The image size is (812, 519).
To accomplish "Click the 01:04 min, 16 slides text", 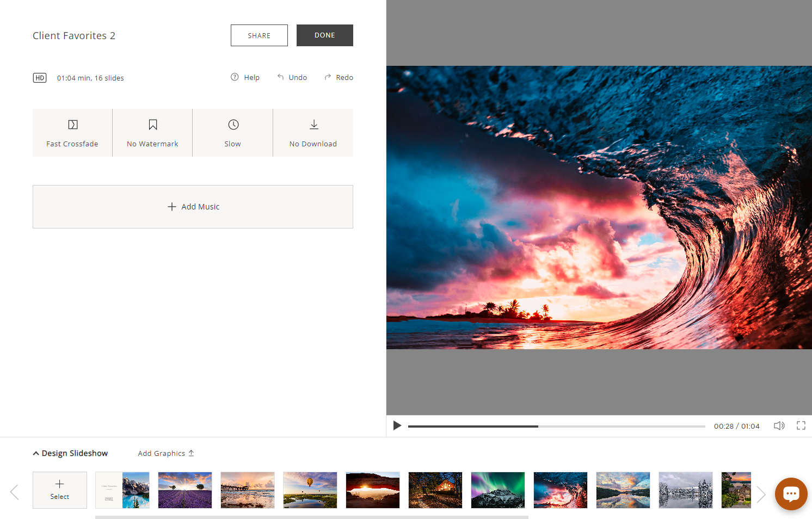I will [90, 78].
